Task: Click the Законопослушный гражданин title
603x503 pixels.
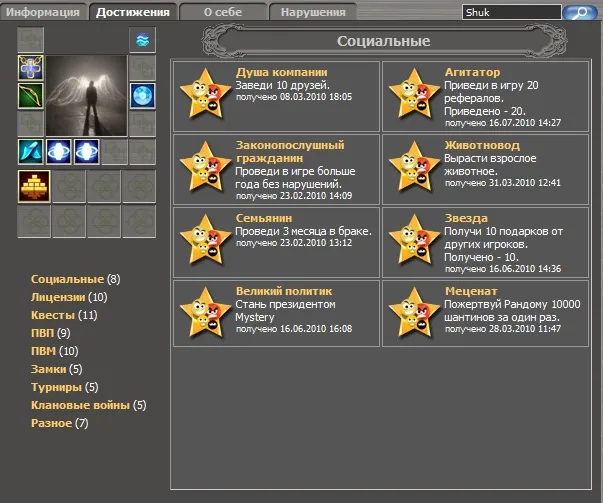Action: click(x=290, y=152)
